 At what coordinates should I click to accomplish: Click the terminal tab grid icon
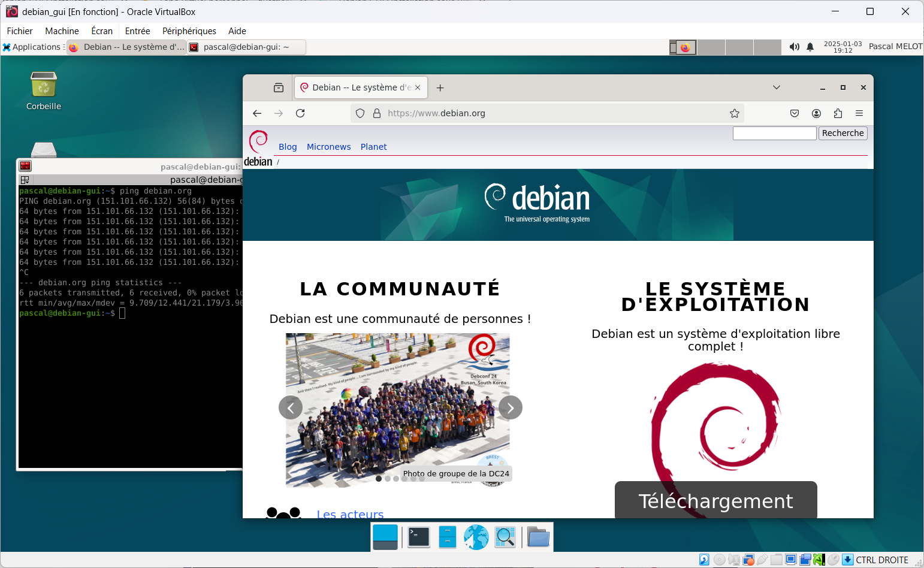pyautogui.click(x=25, y=180)
